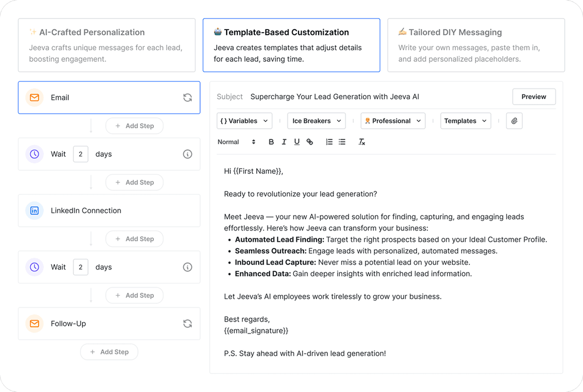This screenshot has height=392, width=583.
Task: Apply italic formatting to email text
Action: [x=284, y=142]
